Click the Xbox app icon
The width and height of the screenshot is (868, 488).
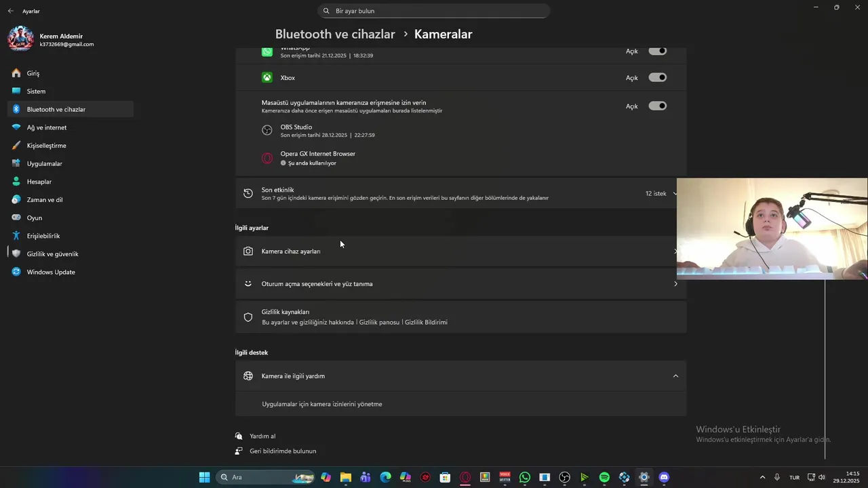267,77
